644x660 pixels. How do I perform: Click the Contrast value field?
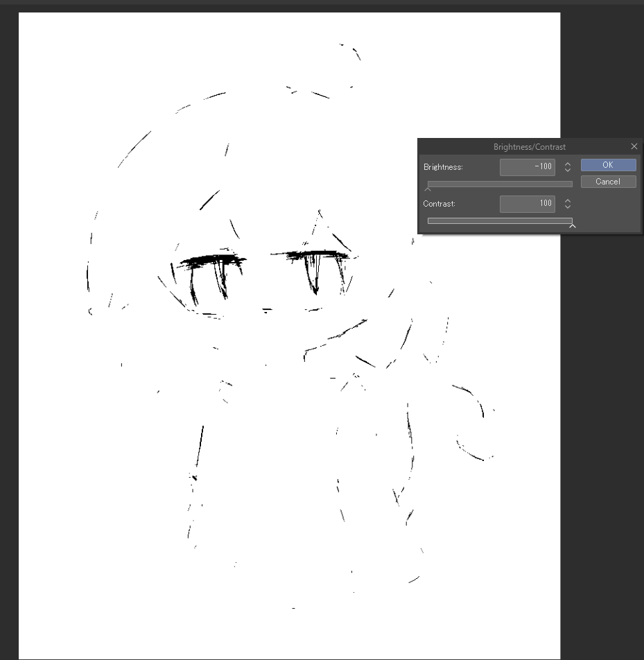pos(527,204)
